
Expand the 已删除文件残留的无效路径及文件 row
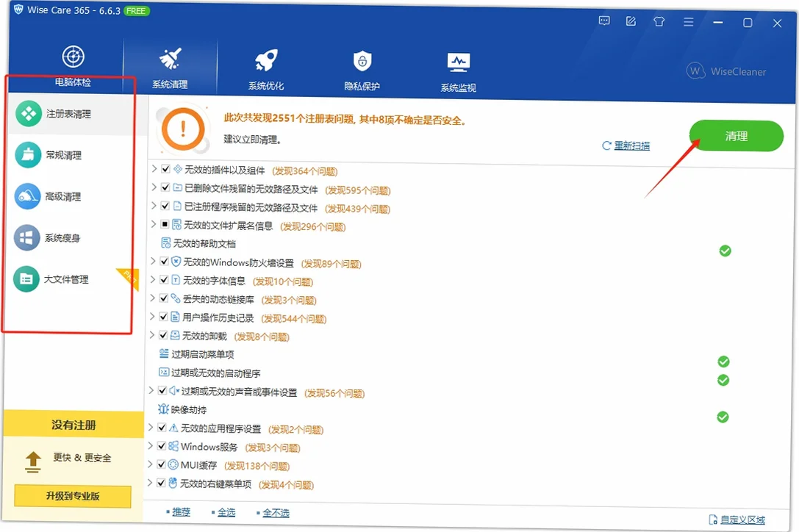pyautogui.click(x=154, y=187)
